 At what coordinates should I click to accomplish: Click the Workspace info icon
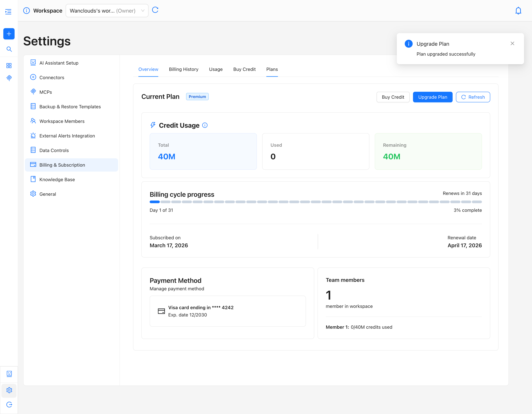pyautogui.click(x=27, y=11)
